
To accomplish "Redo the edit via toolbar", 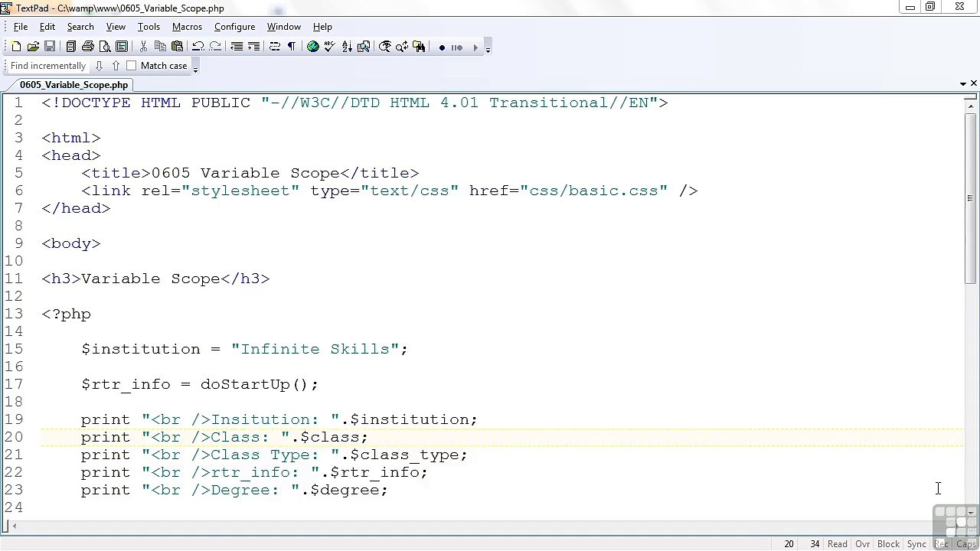I will pyautogui.click(x=215, y=47).
